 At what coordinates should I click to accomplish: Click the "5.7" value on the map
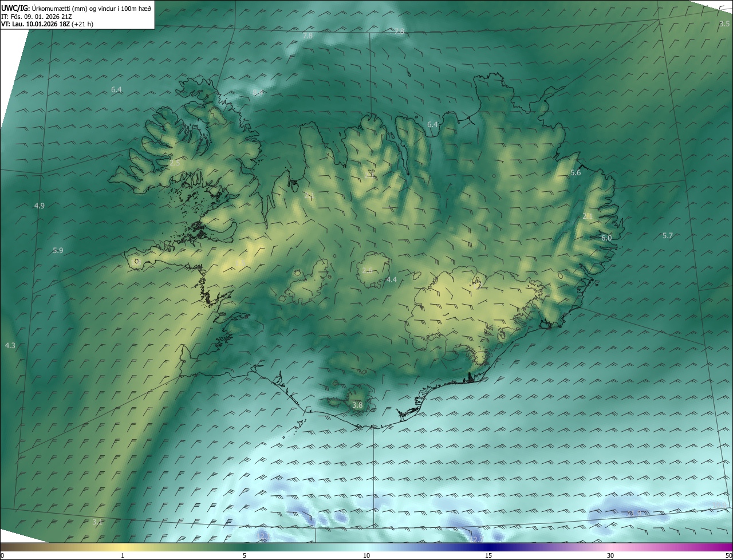(668, 236)
